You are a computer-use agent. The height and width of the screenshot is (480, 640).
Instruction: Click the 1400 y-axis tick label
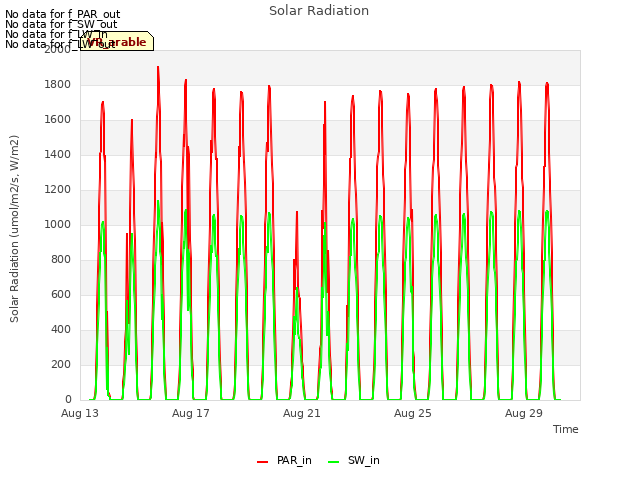coord(58,155)
